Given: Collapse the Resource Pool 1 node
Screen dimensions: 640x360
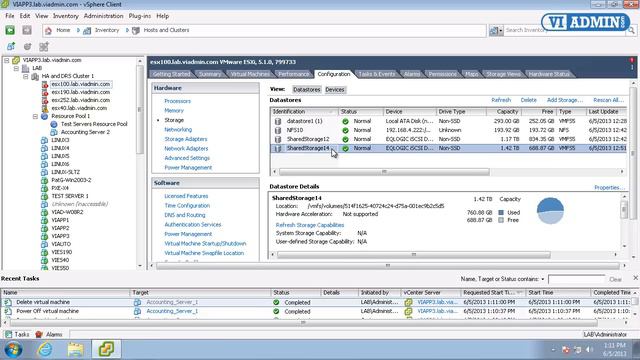Looking at the screenshot, I should click(x=36, y=116).
